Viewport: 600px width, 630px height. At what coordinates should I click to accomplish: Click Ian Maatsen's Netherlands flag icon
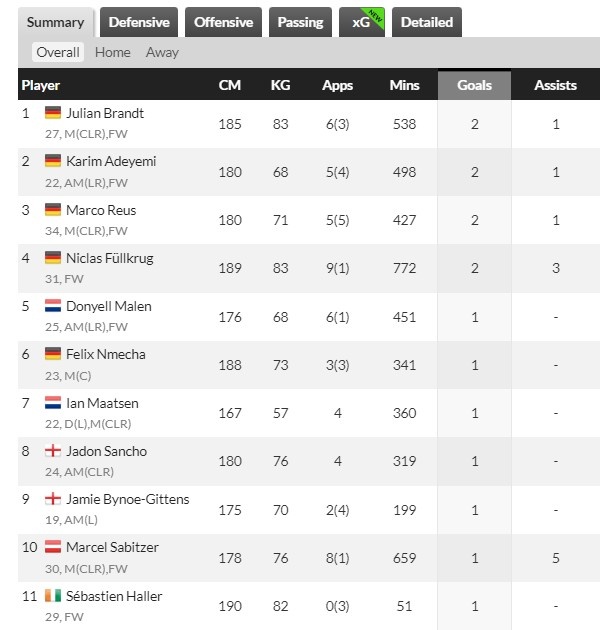53,403
